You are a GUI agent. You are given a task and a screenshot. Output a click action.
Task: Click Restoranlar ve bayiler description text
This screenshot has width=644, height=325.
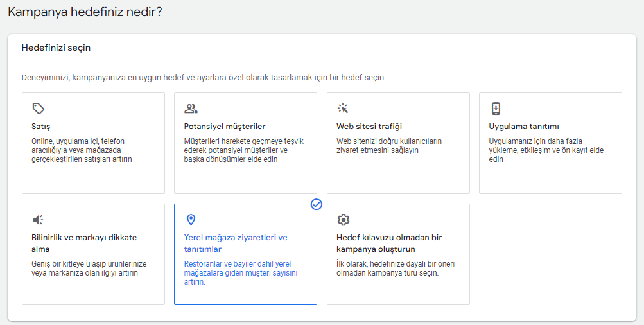point(241,273)
